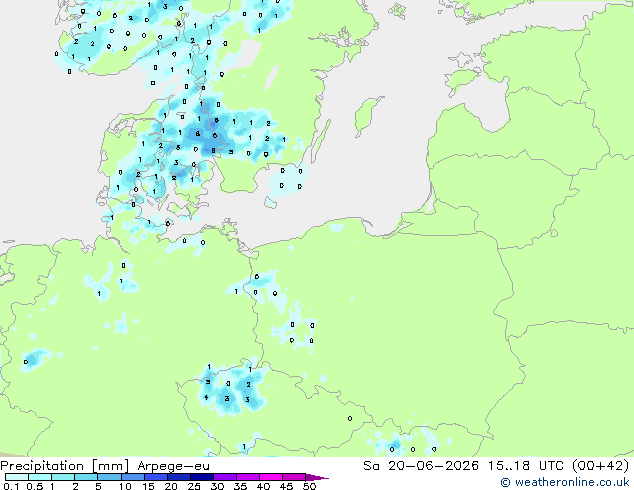
Task: Click the legend scale label '10'
Action: (125, 486)
